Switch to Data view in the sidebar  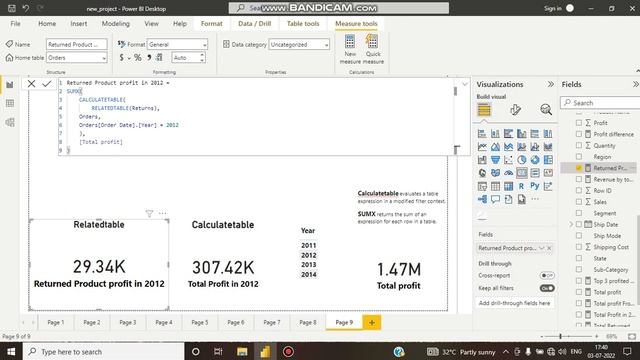click(x=10, y=103)
